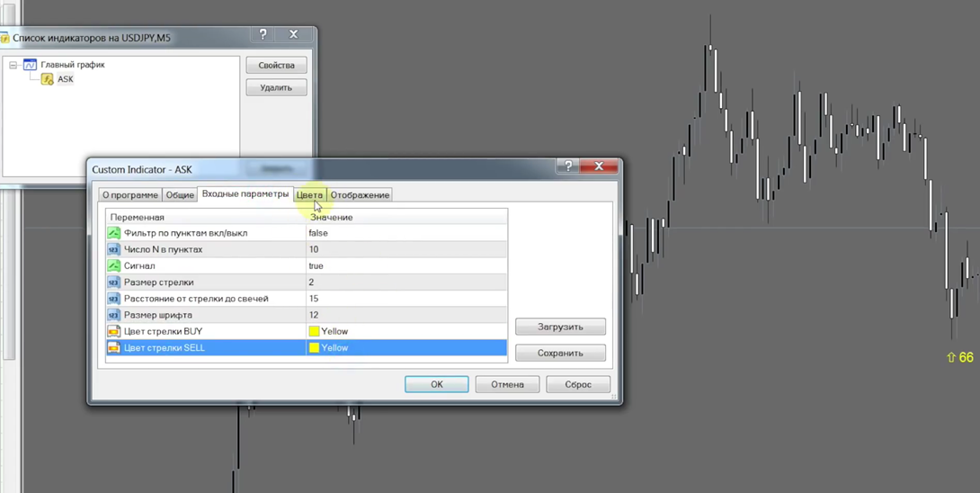
Task: Close the indicators list window
Action: (x=293, y=34)
